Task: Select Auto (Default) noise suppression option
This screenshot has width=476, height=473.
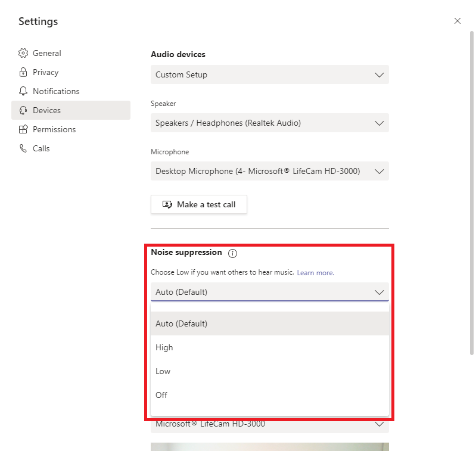Action: tap(269, 323)
